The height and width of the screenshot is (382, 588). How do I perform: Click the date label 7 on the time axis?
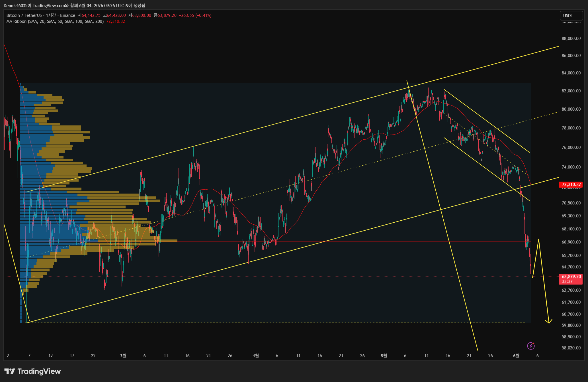(29, 356)
